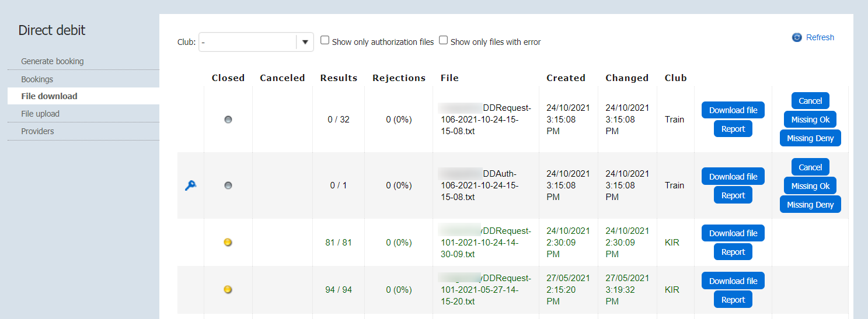Click the Club combo box field

248,42
